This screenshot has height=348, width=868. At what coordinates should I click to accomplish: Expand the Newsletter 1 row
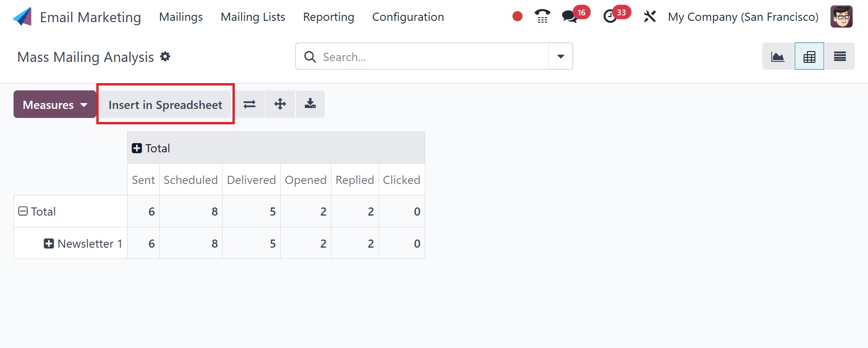point(49,244)
